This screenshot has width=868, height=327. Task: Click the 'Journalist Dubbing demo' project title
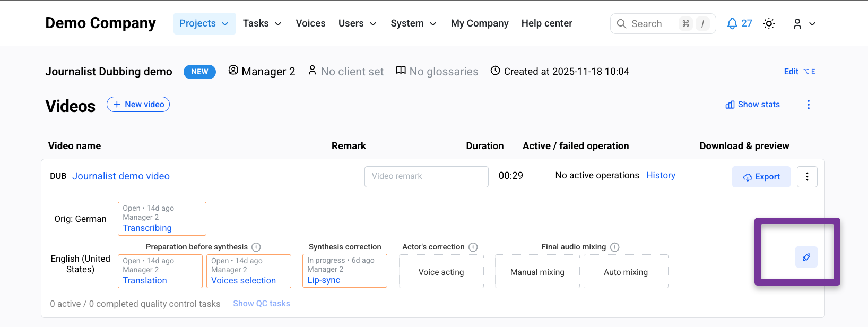pos(109,72)
